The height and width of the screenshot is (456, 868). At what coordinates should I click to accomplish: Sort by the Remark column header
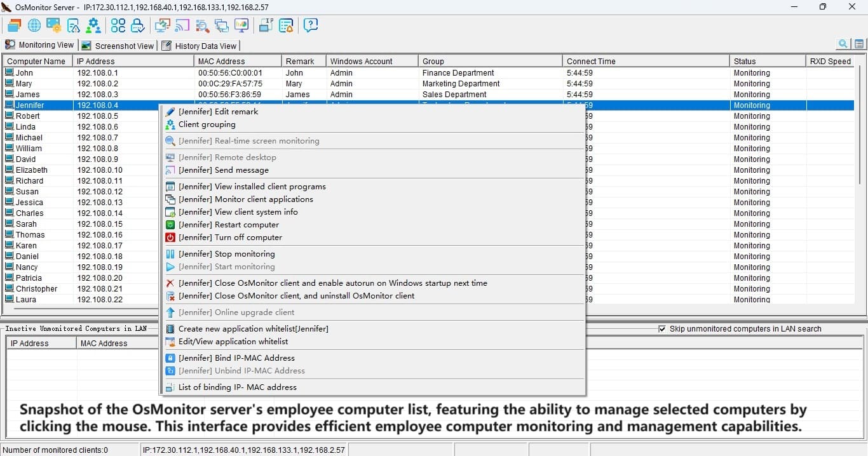coord(304,62)
